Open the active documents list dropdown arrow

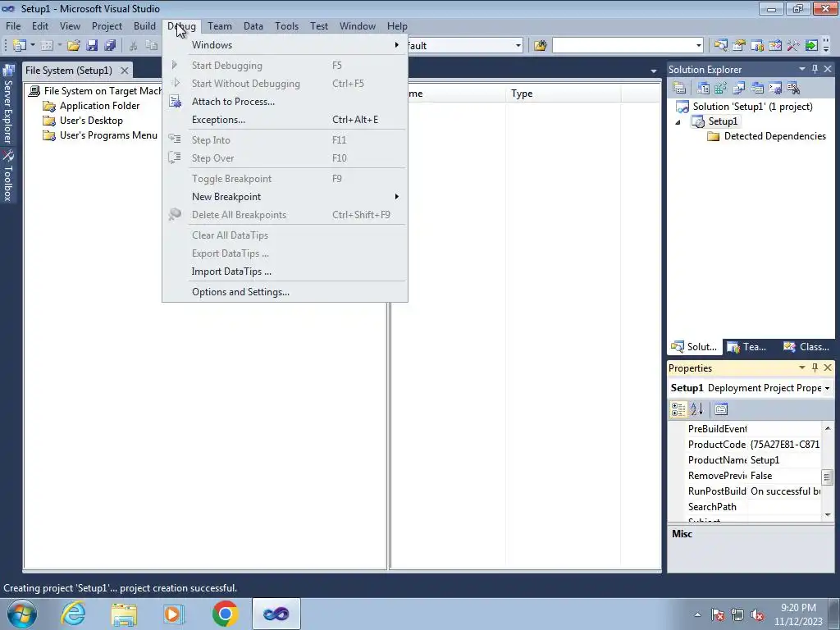click(x=654, y=71)
